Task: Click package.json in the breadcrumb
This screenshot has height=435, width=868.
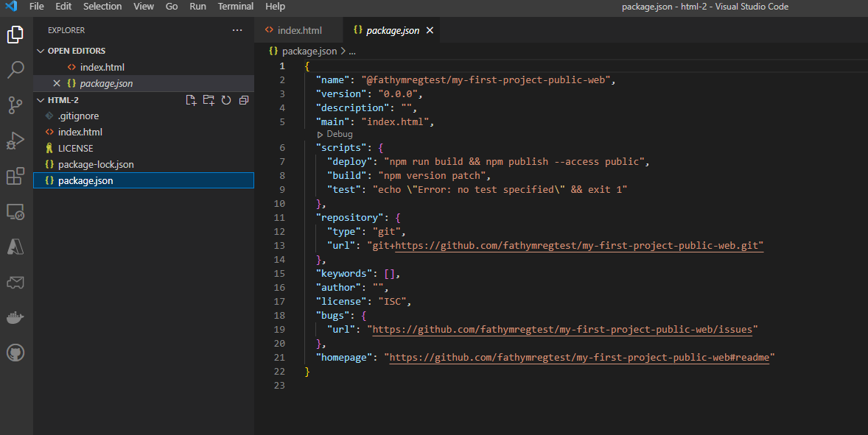Action: coord(309,52)
